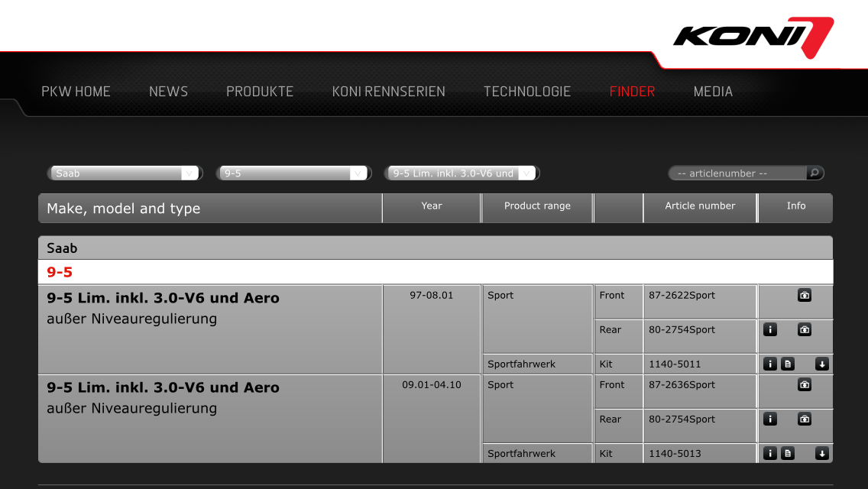Focus the articlenumber search field
868x489 pixels.
(x=737, y=173)
